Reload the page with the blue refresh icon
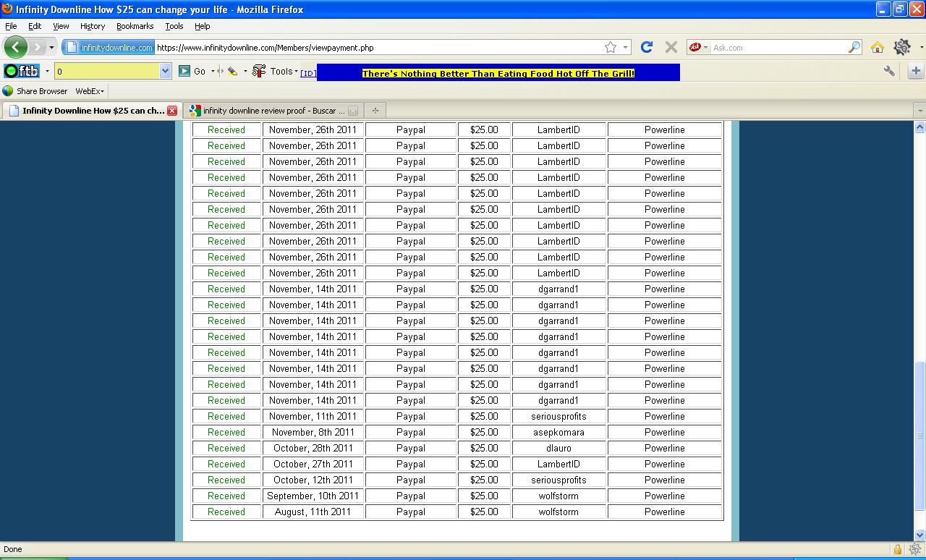 click(647, 47)
